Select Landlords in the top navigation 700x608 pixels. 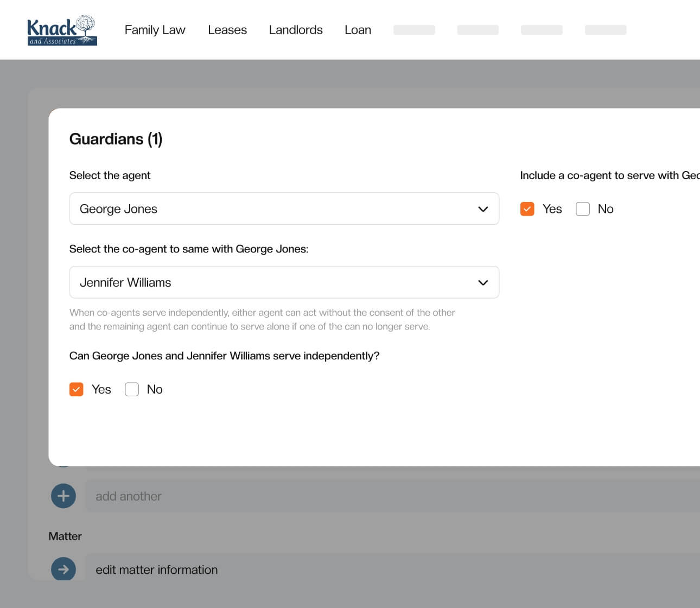(296, 30)
